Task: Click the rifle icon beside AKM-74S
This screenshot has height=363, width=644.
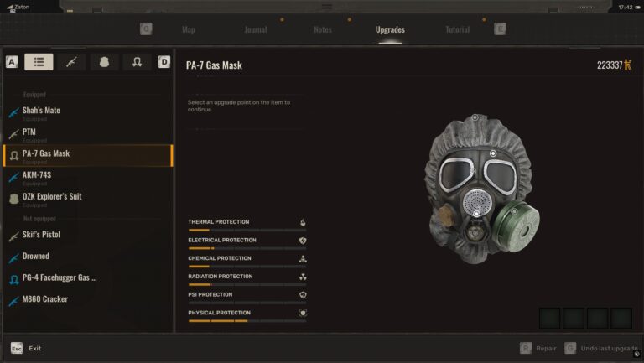Action: 13,177
